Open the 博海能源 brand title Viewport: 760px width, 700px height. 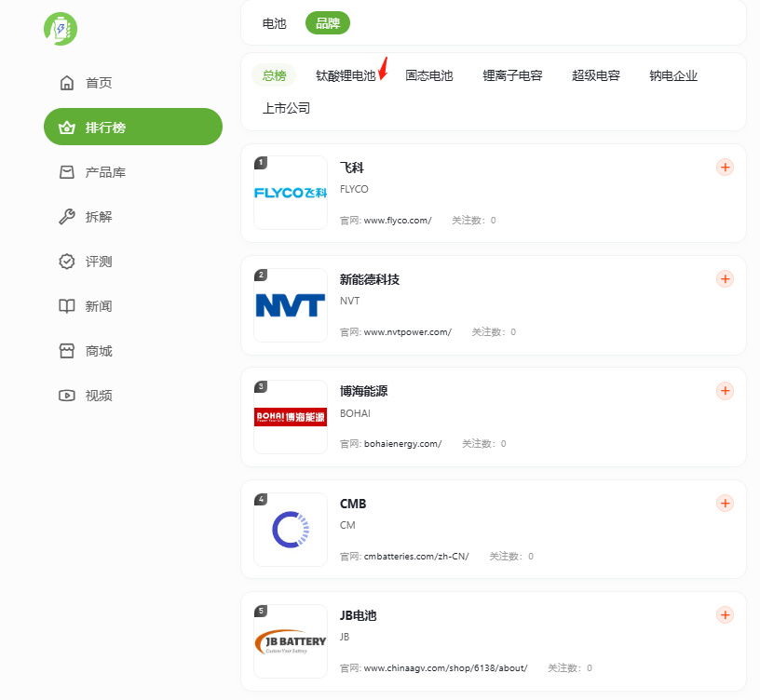(x=363, y=391)
